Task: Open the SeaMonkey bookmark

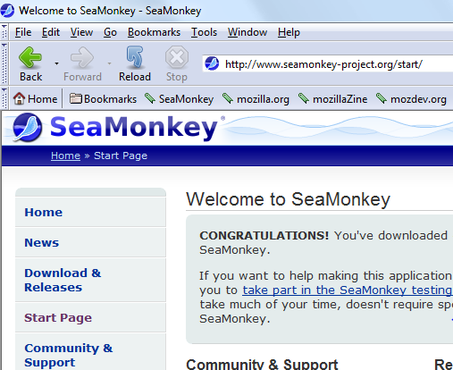Action: (x=179, y=99)
